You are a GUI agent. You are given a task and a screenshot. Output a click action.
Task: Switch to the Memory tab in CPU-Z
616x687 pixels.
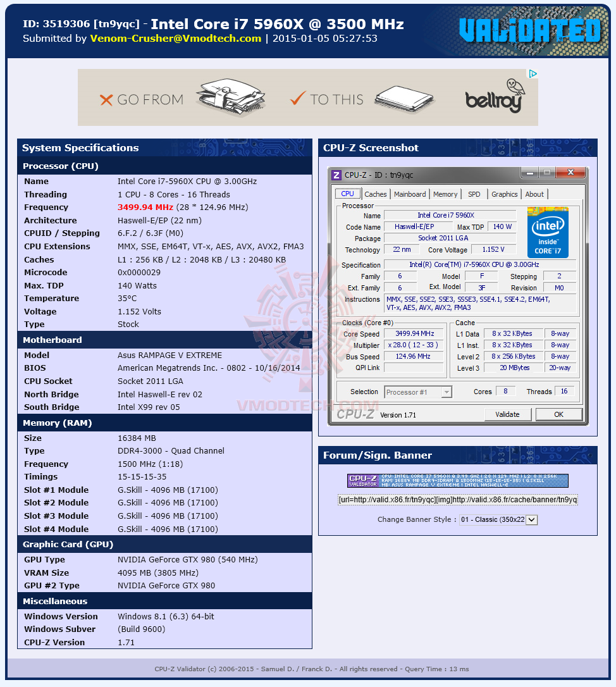445,194
